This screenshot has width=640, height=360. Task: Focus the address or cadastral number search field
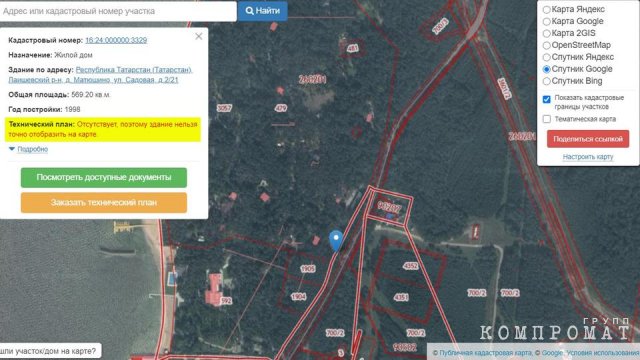[x=118, y=11]
